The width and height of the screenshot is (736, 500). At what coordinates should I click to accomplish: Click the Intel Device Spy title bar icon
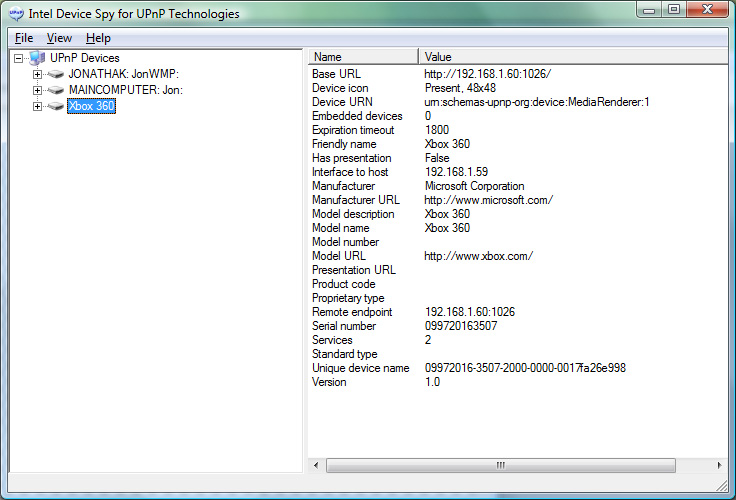coord(16,14)
